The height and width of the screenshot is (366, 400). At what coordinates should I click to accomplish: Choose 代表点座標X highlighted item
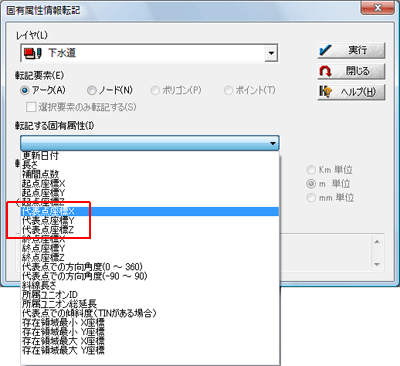(x=150, y=211)
